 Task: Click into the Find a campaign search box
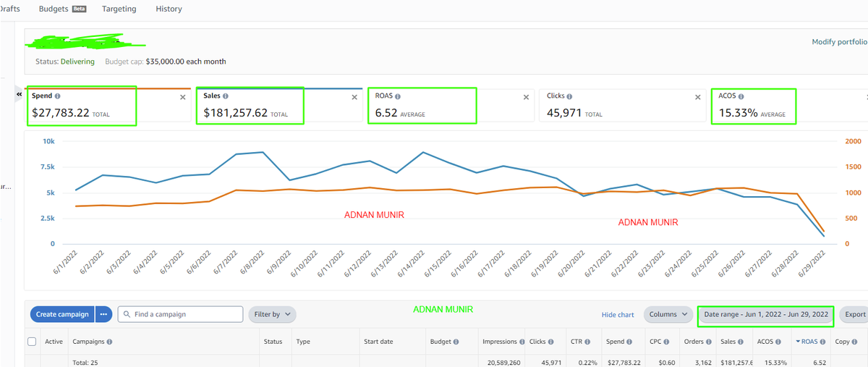click(x=181, y=314)
